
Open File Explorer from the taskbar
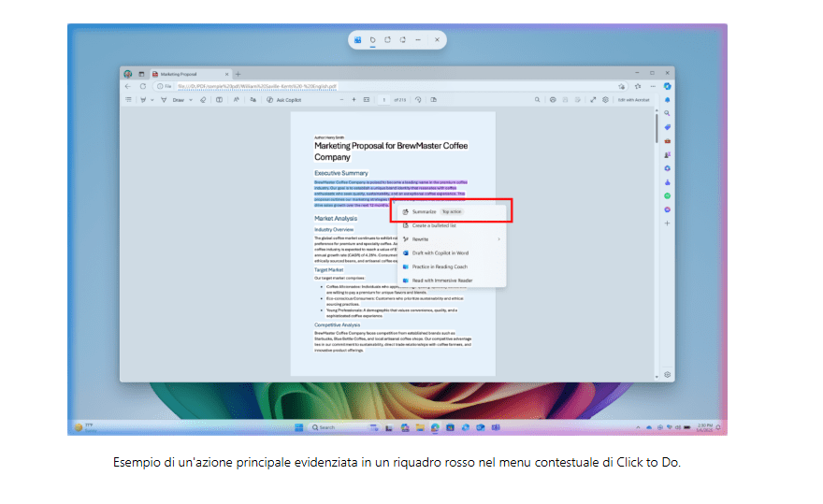[420, 427]
